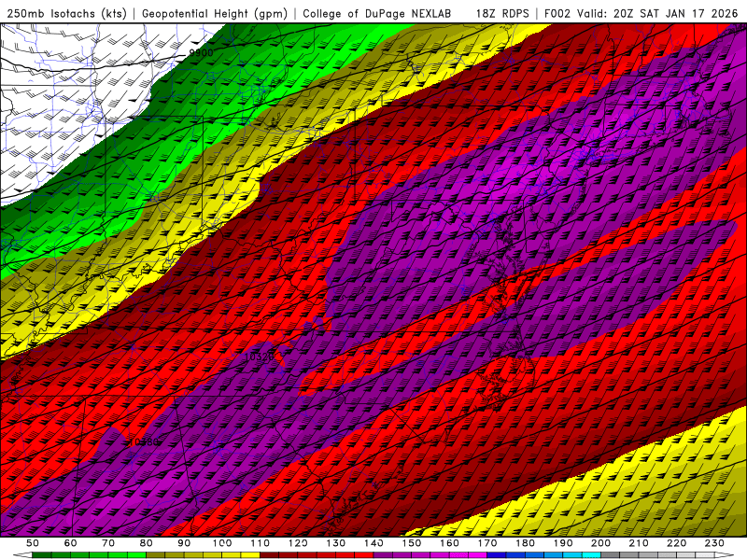747x560 pixels.
Task: Click the dark maroon swatch starting at 110
Action: click(269, 555)
